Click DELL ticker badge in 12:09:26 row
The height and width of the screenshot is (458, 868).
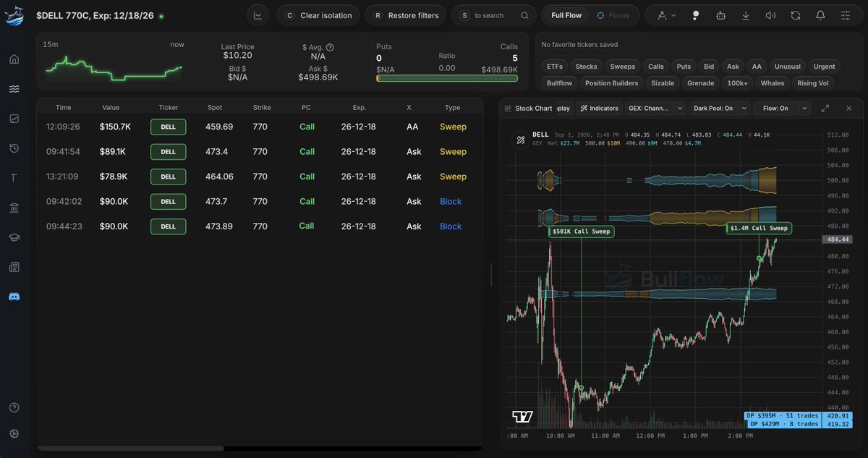[168, 127]
